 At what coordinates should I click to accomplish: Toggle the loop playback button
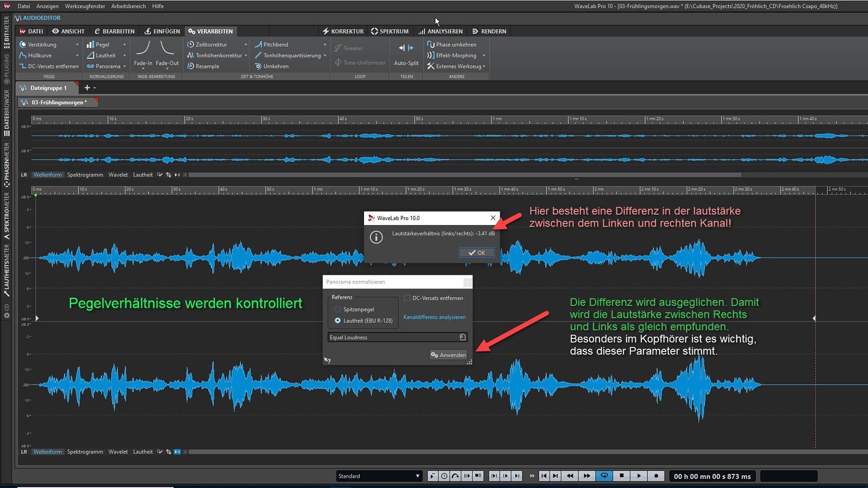coord(604,476)
